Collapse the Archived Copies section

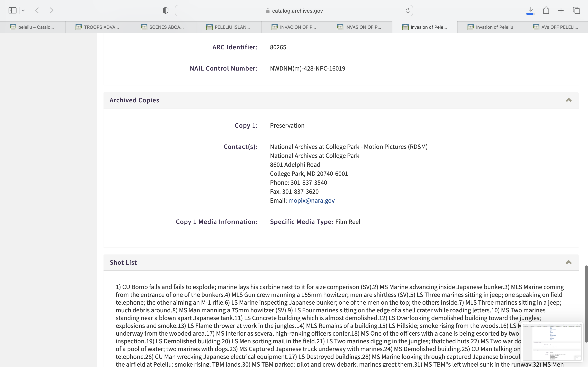pyautogui.click(x=569, y=100)
